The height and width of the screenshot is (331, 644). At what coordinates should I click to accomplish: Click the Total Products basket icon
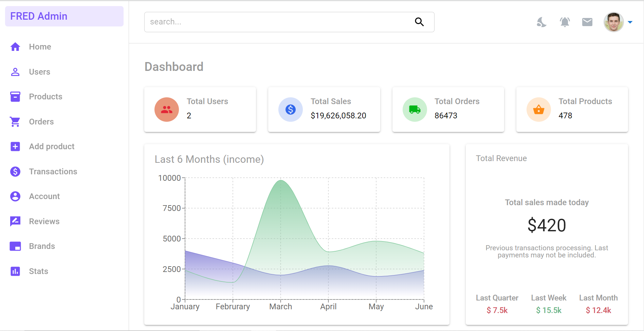(x=539, y=110)
